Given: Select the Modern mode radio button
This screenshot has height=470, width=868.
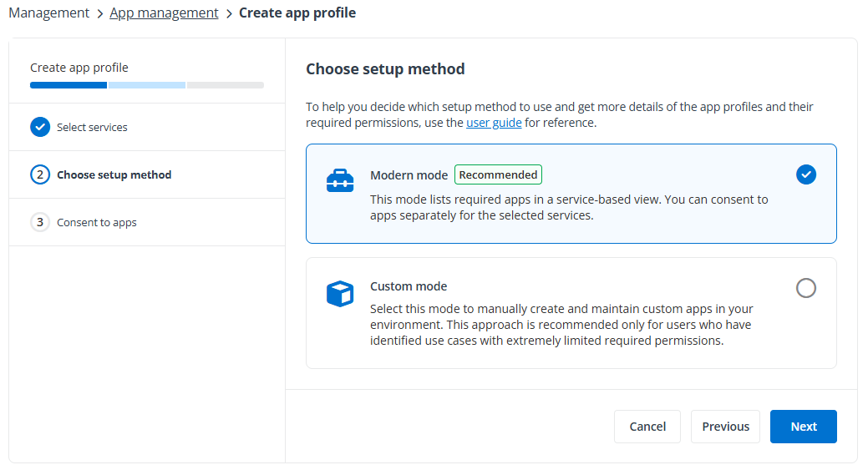Looking at the screenshot, I should (806, 174).
